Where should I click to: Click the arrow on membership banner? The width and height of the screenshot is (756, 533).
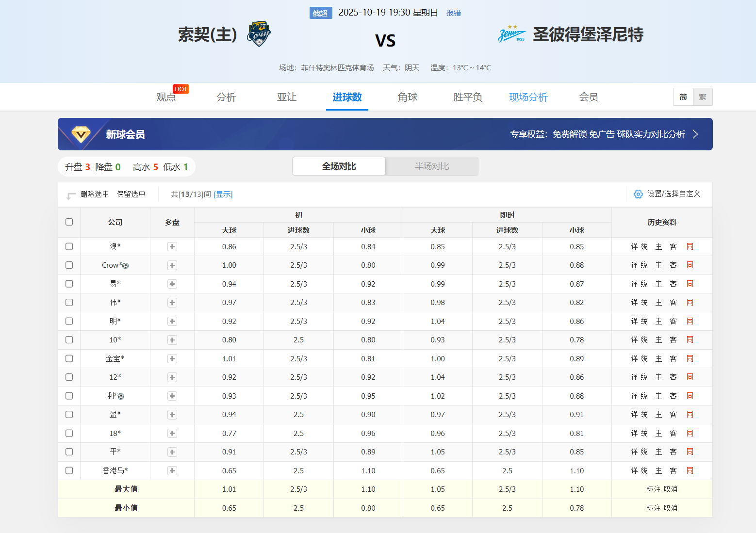(695, 134)
